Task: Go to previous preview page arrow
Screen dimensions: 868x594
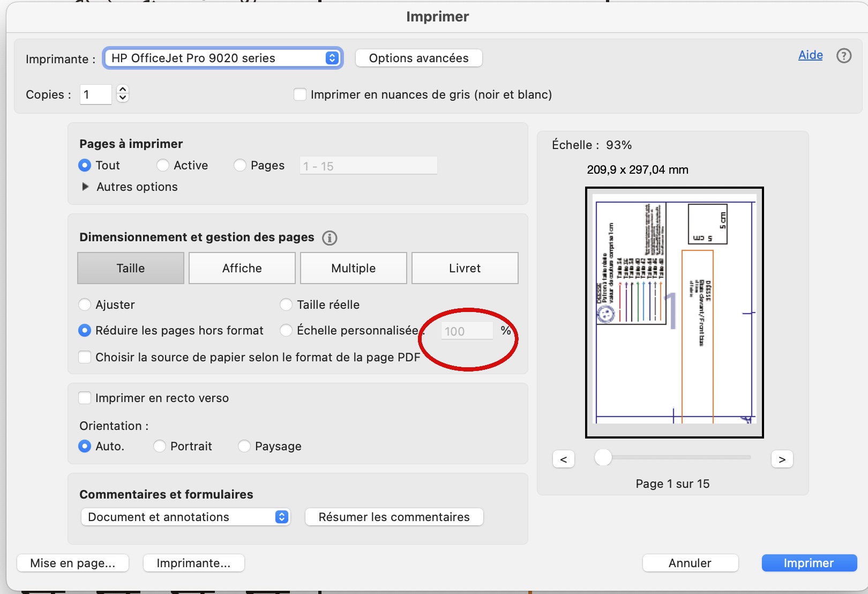Action: pos(564,459)
